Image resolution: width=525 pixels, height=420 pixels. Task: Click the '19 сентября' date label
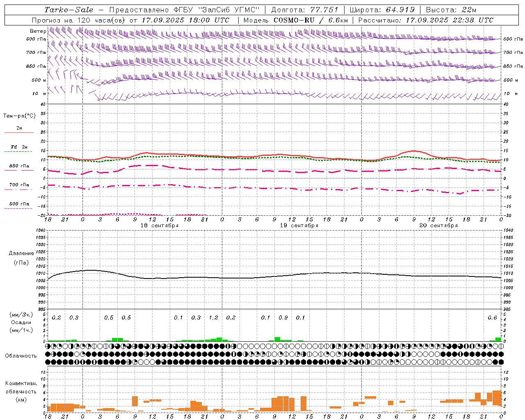tap(299, 226)
